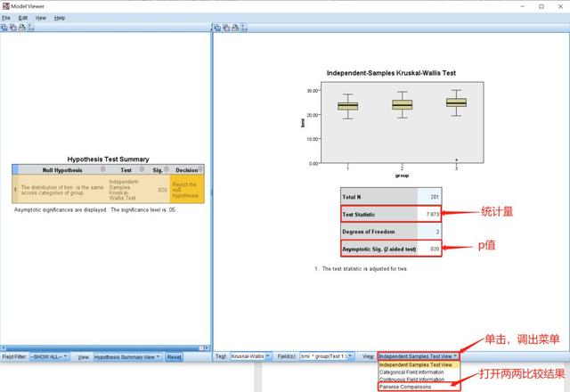Image resolution: width=570 pixels, height=392 pixels.
Task: Sort by the Sig. column sort icon
Action: [x=167, y=169]
